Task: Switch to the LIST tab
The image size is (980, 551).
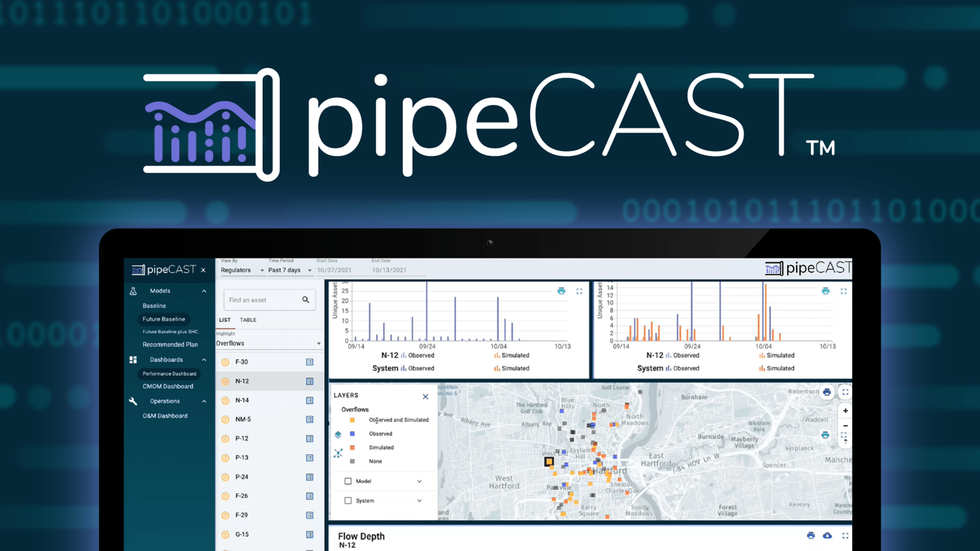Action: [x=225, y=320]
